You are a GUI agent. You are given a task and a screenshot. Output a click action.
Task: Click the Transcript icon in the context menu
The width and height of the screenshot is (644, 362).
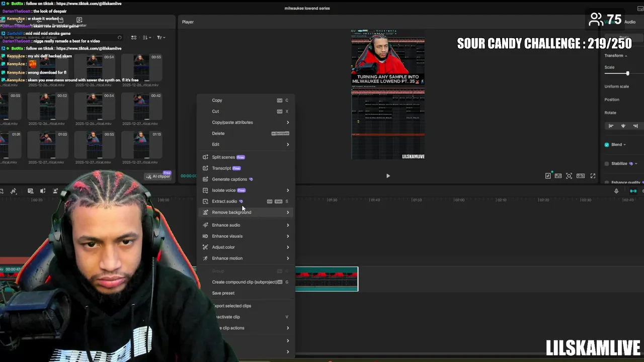point(205,168)
